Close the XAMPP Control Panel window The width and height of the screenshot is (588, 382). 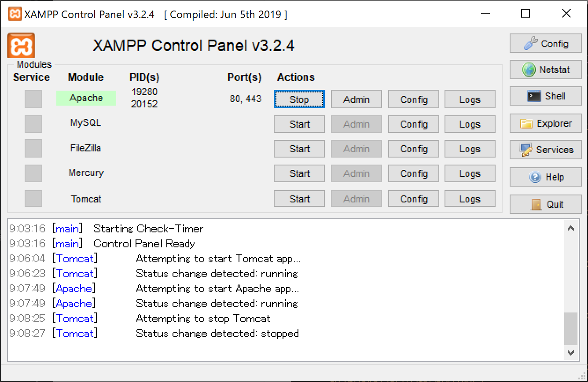point(566,14)
